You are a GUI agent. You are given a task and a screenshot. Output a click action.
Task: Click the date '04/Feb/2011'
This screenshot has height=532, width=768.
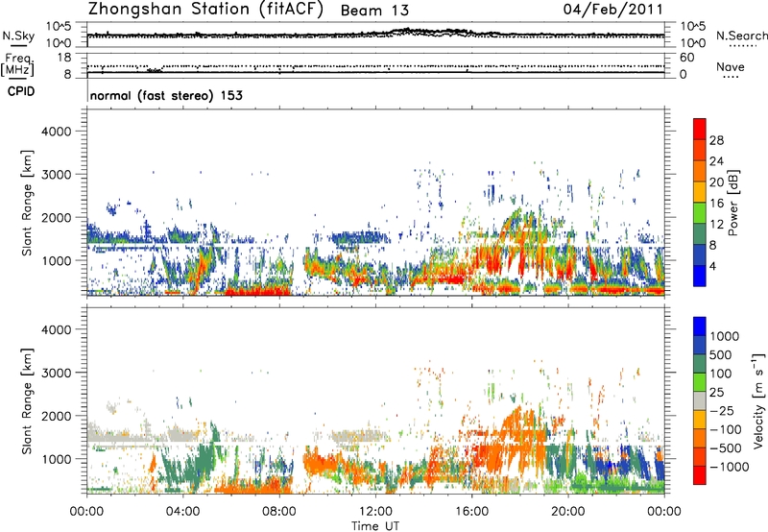pyautogui.click(x=612, y=9)
